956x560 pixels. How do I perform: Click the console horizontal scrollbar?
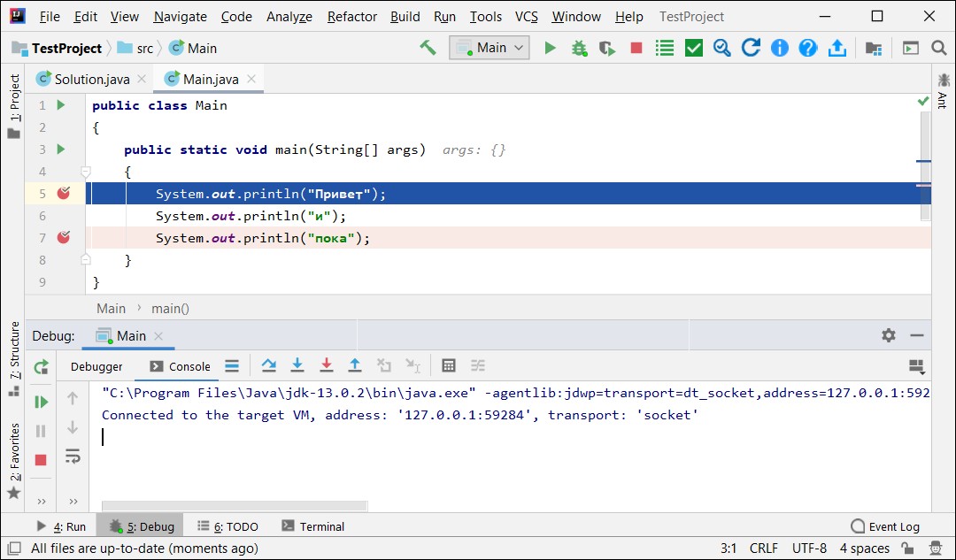(235, 506)
